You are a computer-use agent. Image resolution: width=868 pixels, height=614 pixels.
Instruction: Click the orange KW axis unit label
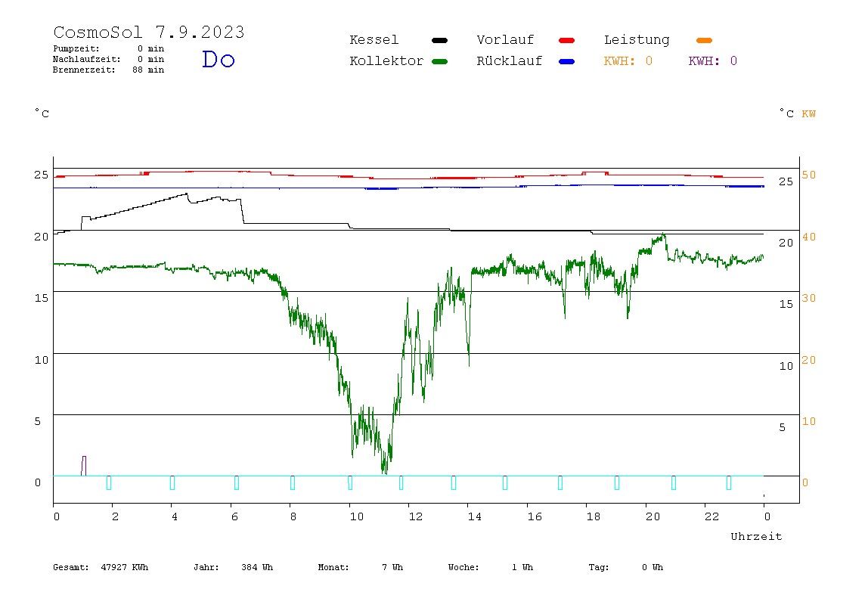click(x=809, y=113)
